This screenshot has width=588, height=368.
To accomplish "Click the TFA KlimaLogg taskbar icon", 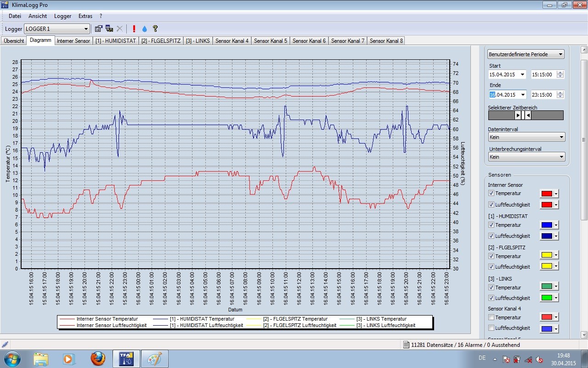I will 126,359.
